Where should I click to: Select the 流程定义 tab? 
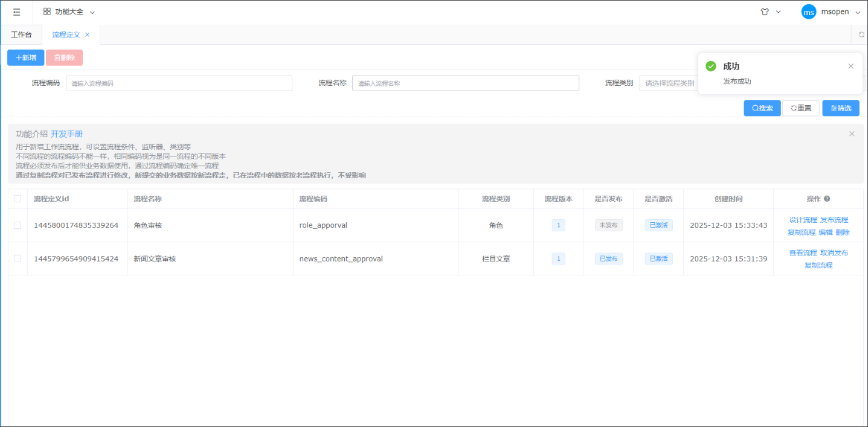click(x=66, y=35)
